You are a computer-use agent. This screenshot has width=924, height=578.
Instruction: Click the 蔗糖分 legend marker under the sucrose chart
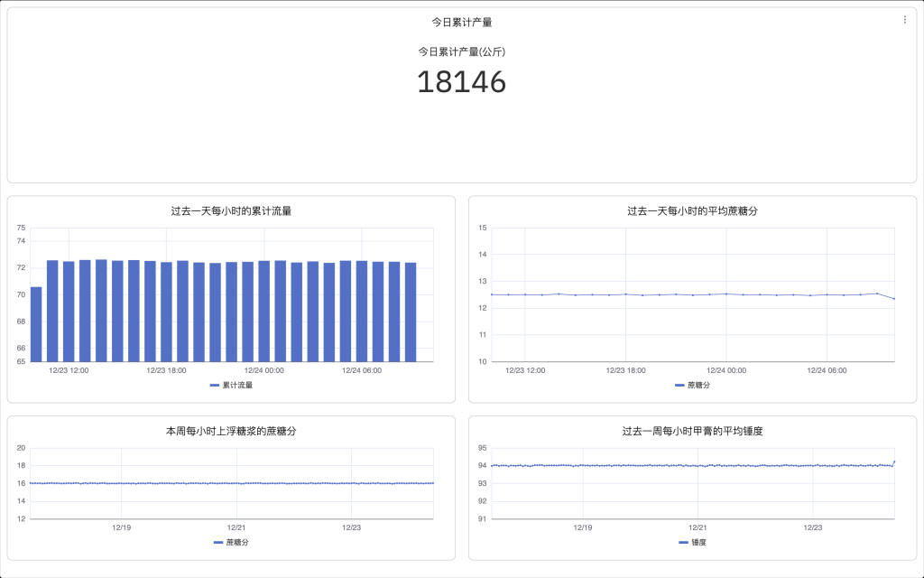[679, 383]
